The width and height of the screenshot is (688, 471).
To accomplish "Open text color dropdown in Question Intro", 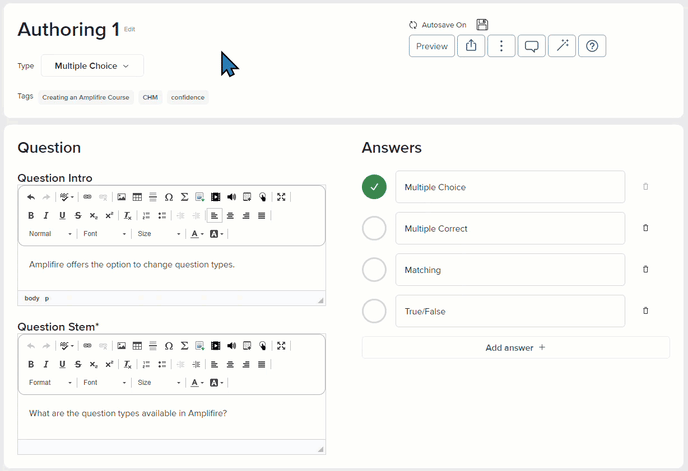I will [x=197, y=234].
